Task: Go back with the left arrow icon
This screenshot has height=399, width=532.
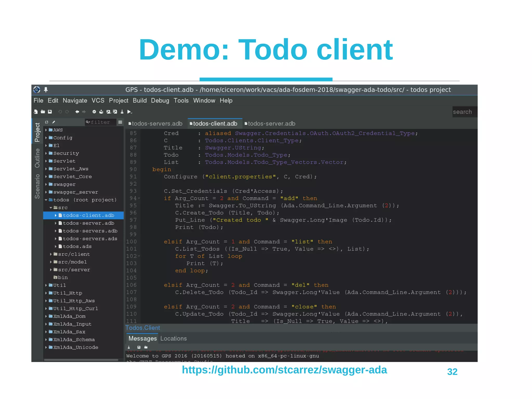Action: 77,112
